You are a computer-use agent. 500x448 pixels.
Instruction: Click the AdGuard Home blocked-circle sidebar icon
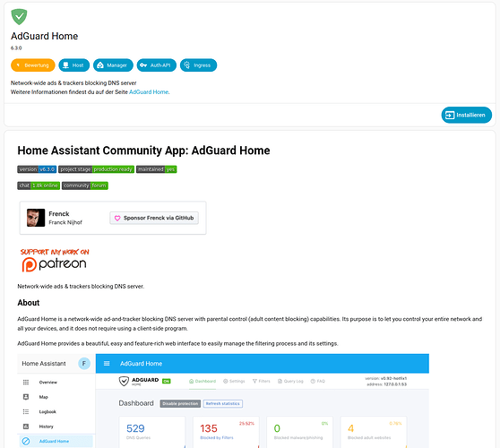point(26,442)
